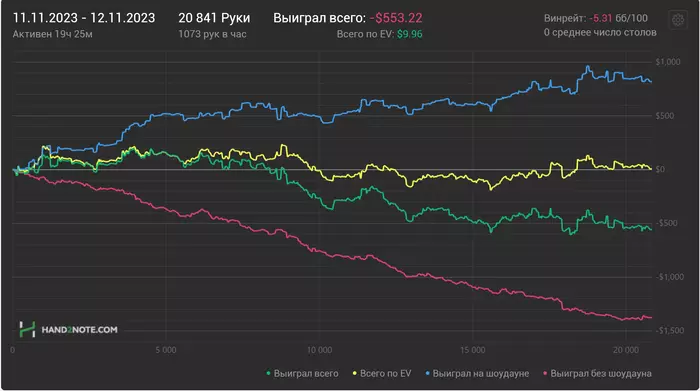The height and width of the screenshot is (391, 700).
Task: Select the date range 11.11.2023 - 12.11.2023
Action: tap(84, 18)
